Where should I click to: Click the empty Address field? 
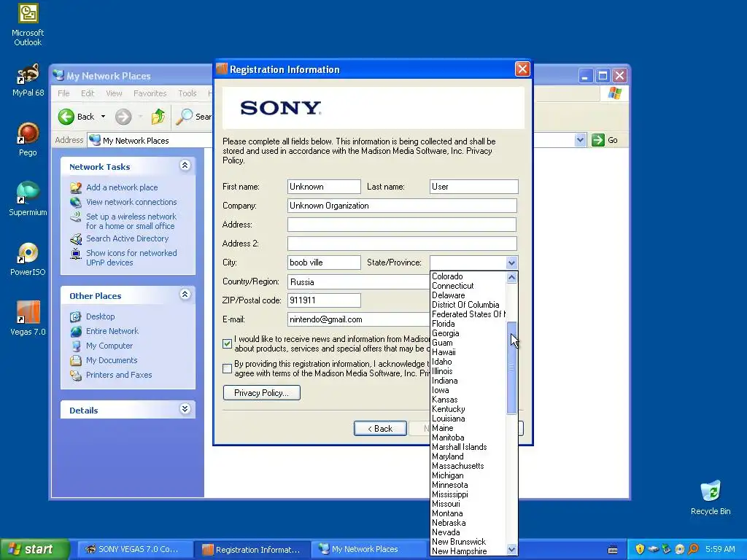[x=402, y=225]
